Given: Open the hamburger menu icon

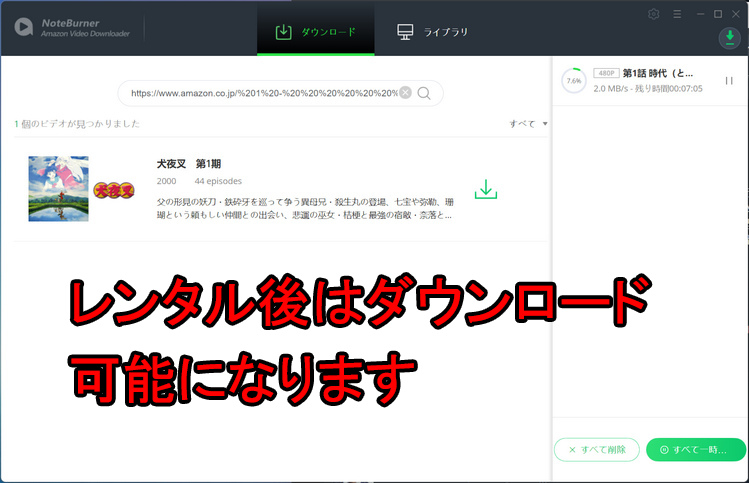Looking at the screenshot, I should coord(677,14).
